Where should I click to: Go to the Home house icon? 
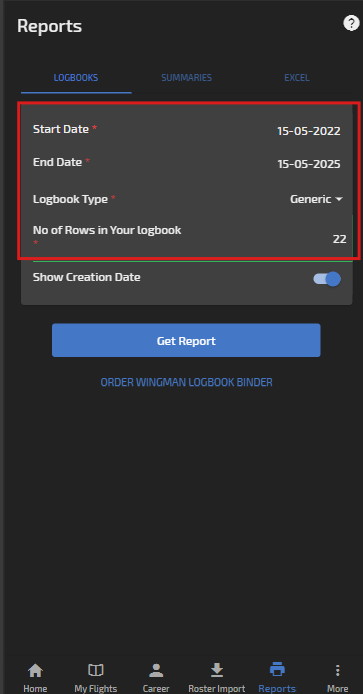point(35,670)
